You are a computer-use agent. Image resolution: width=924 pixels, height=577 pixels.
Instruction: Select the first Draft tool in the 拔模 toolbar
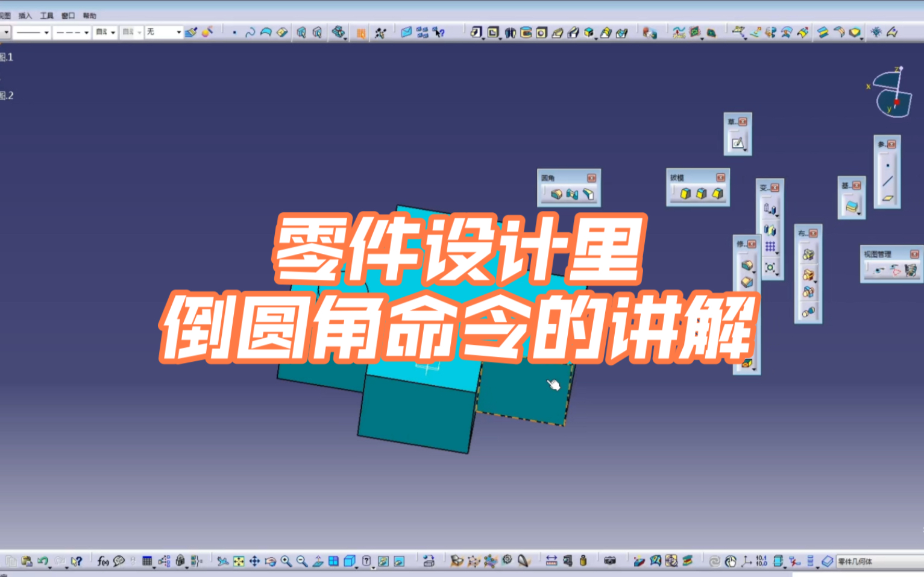[x=685, y=195]
